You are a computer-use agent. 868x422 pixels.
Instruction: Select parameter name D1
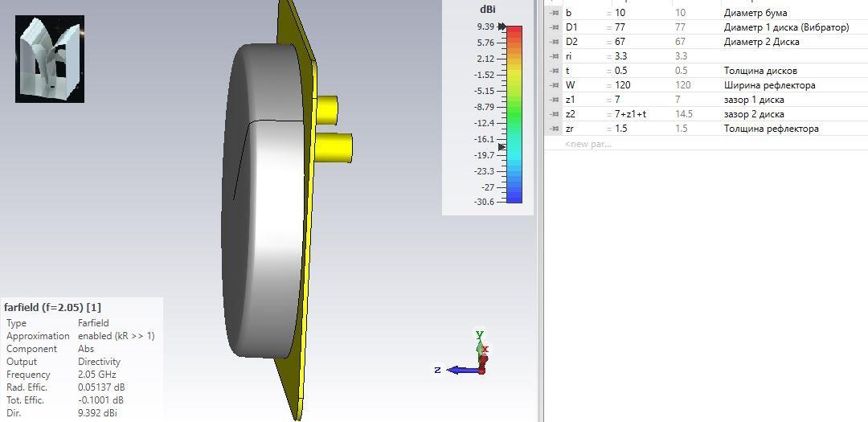pos(571,27)
